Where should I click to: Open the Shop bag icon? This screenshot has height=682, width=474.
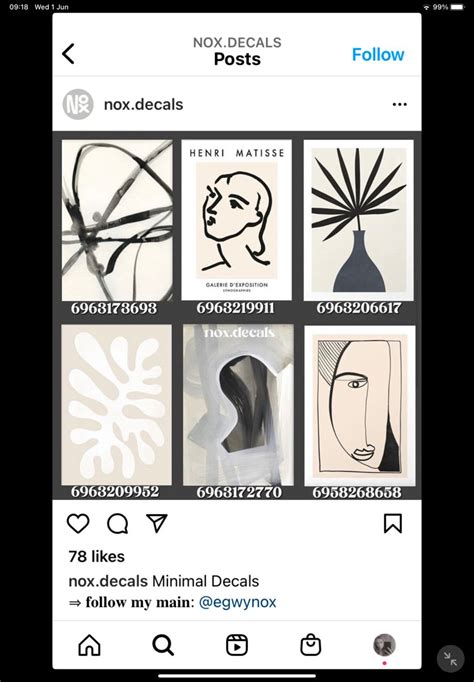click(x=311, y=645)
